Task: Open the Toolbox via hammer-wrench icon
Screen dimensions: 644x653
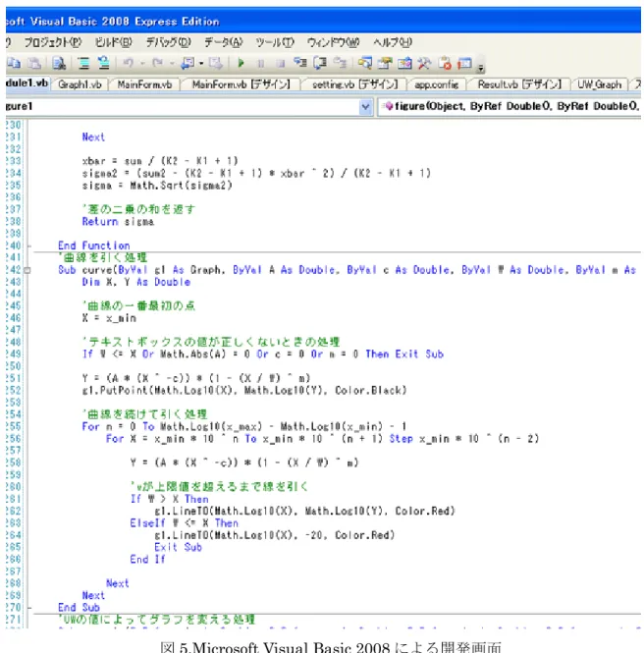Action: (424, 63)
